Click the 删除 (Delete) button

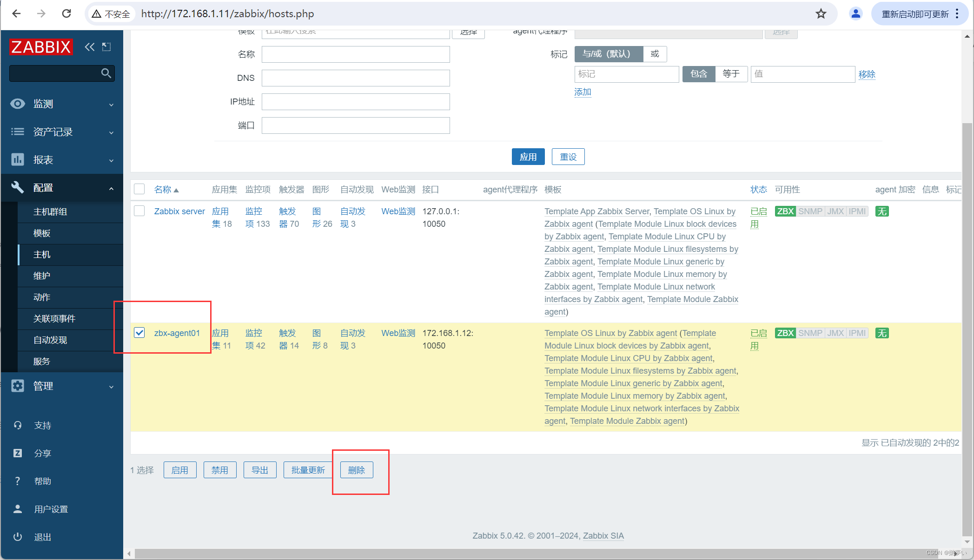pyautogui.click(x=356, y=470)
